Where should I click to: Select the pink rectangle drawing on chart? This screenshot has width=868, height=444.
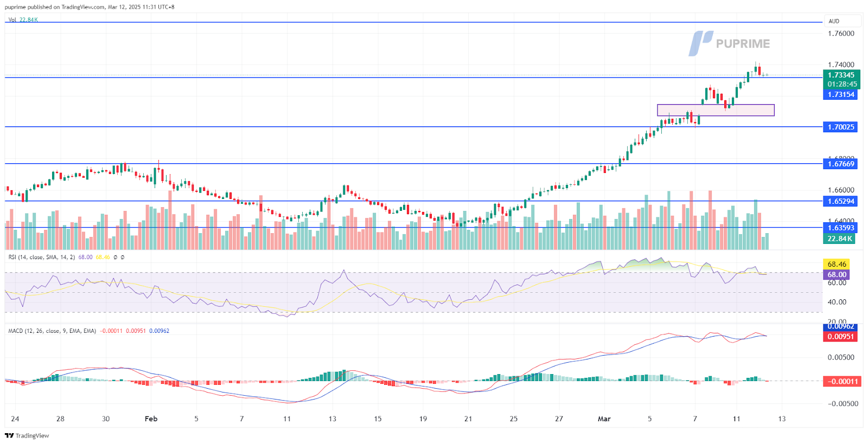716,110
